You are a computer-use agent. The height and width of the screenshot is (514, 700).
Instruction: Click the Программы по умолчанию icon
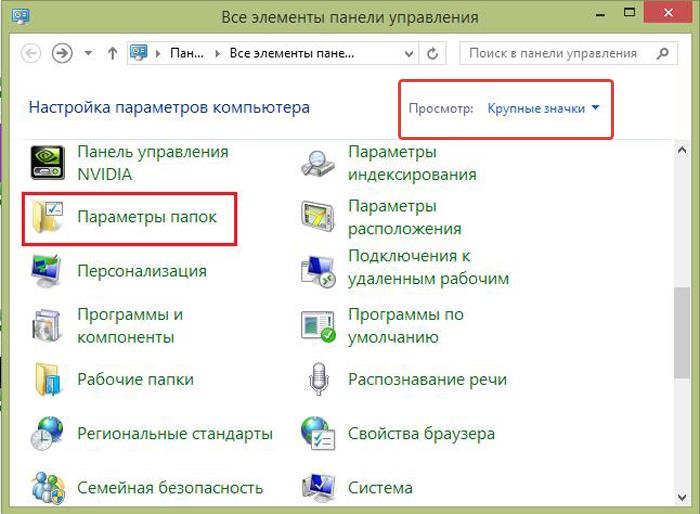pyautogui.click(x=318, y=326)
